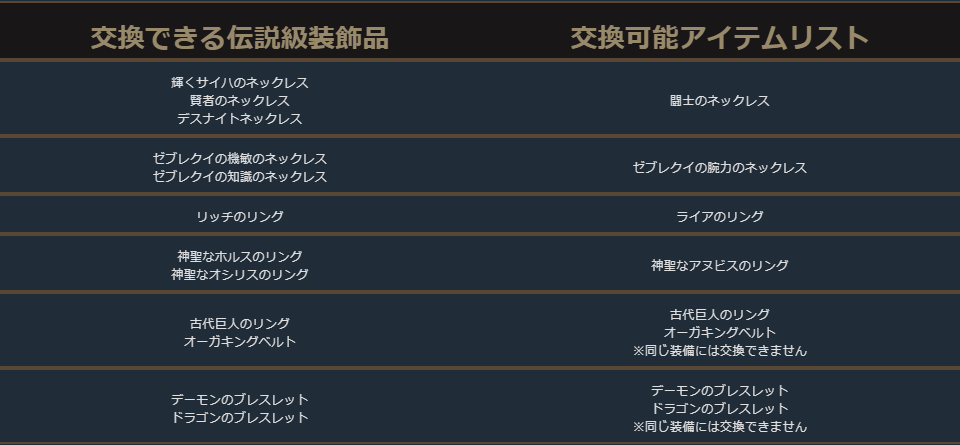Select the 輝くサイハのネックレス entry
Screen dimensions: 960x445
[x=240, y=83]
